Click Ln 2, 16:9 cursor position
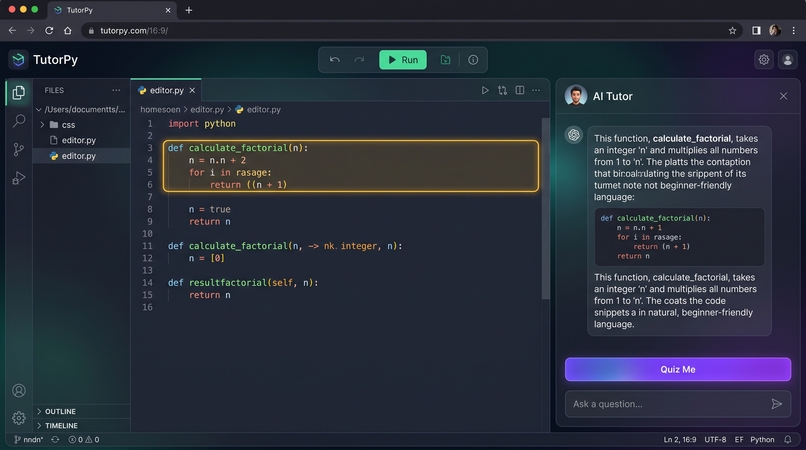The height and width of the screenshot is (450, 806). [x=680, y=440]
